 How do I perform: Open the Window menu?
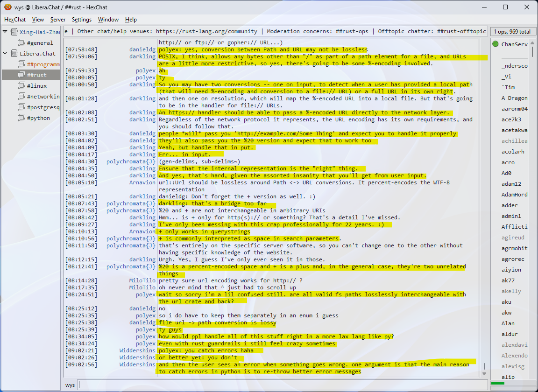tap(108, 20)
